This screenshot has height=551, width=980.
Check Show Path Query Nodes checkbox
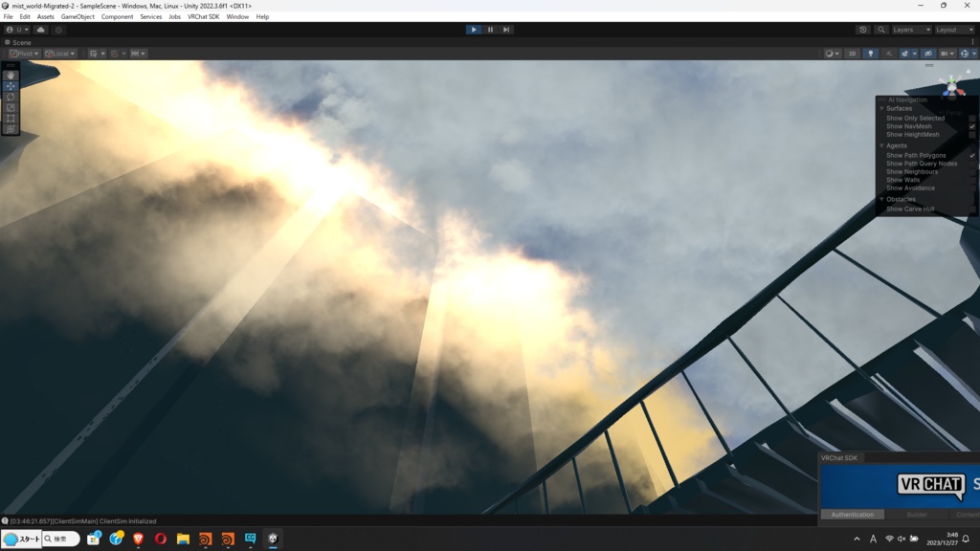click(972, 164)
